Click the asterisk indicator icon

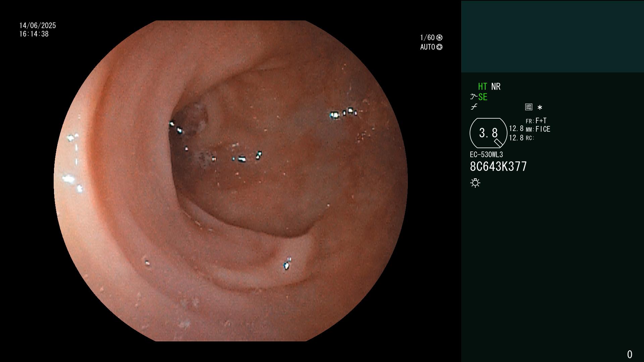coord(540,107)
